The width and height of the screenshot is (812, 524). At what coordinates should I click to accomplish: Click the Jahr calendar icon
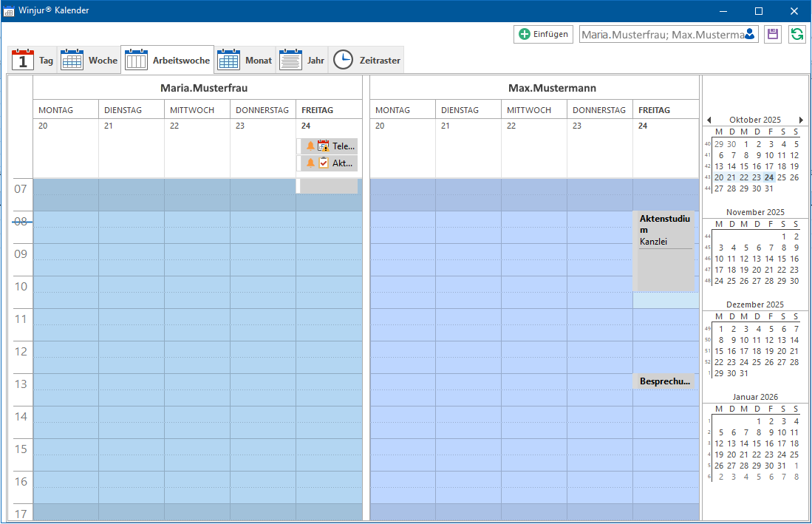point(290,60)
